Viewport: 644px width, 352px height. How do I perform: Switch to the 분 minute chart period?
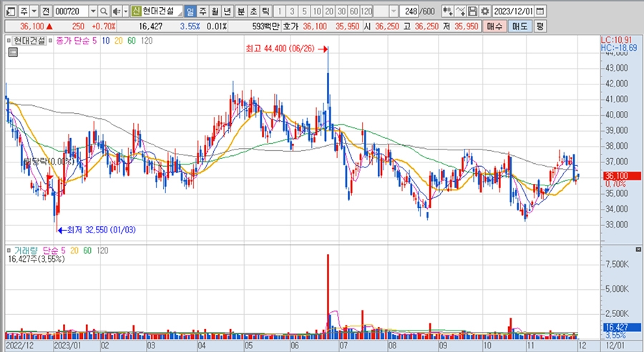click(241, 11)
